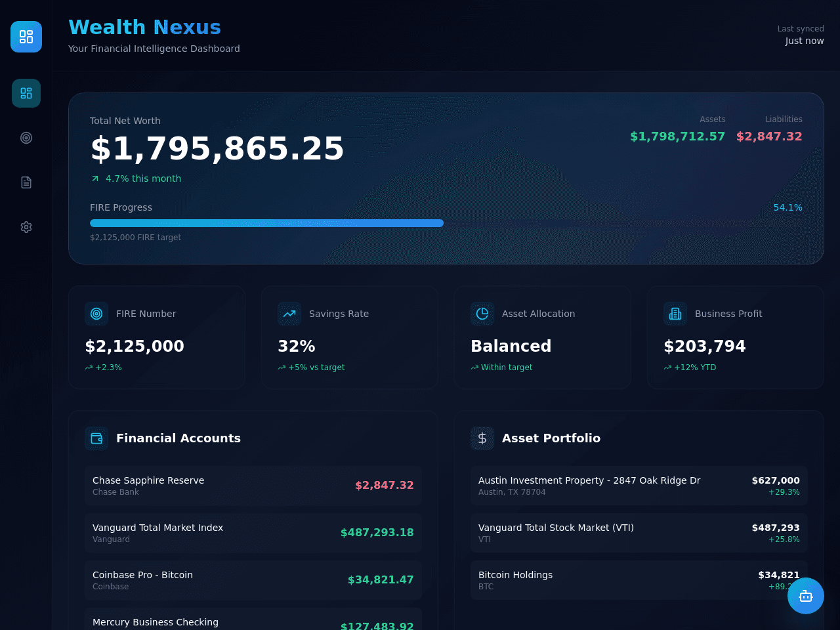Select the Vanguard Total Market Index account
This screenshot has height=630, width=840.
[253, 533]
